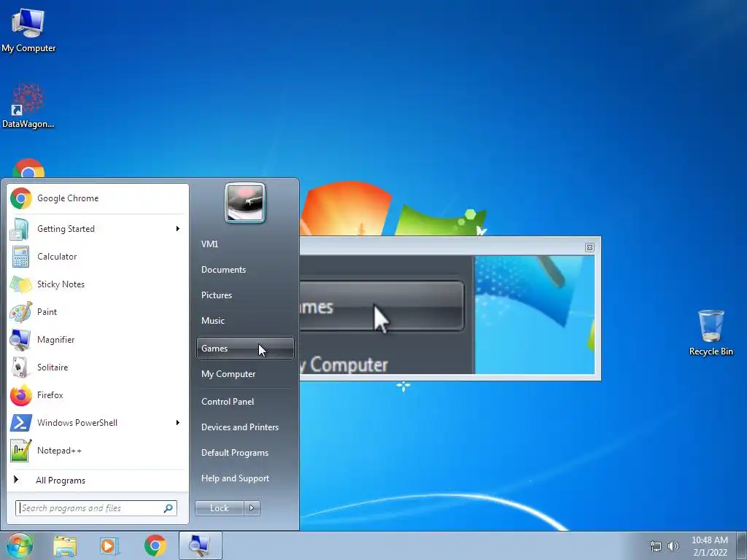Launch Paint from the Start menu
Screen dimensions: 747x560
pos(98,312)
